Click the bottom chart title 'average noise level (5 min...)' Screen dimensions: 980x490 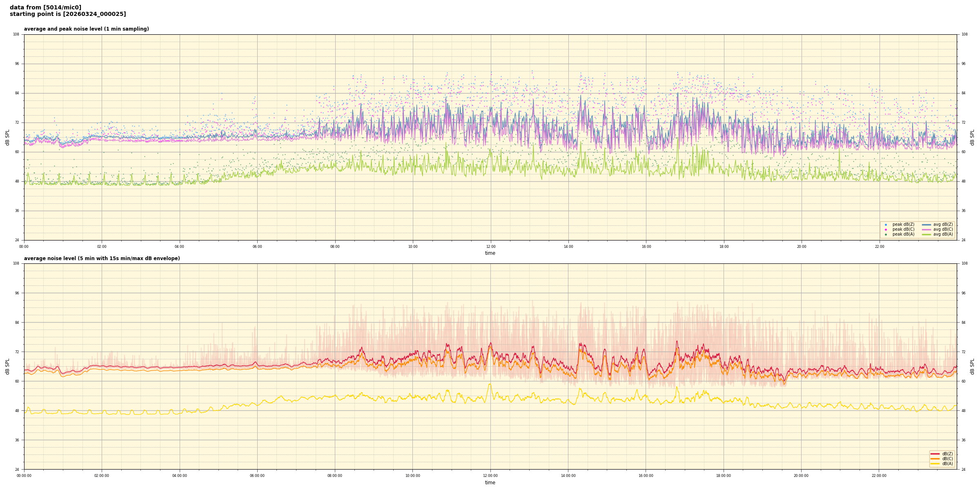102,258
